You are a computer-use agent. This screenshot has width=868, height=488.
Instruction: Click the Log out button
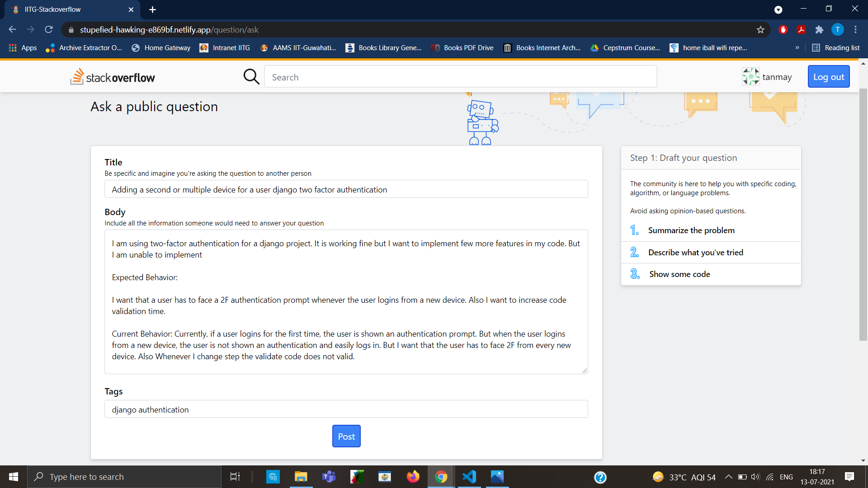(828, 77)
